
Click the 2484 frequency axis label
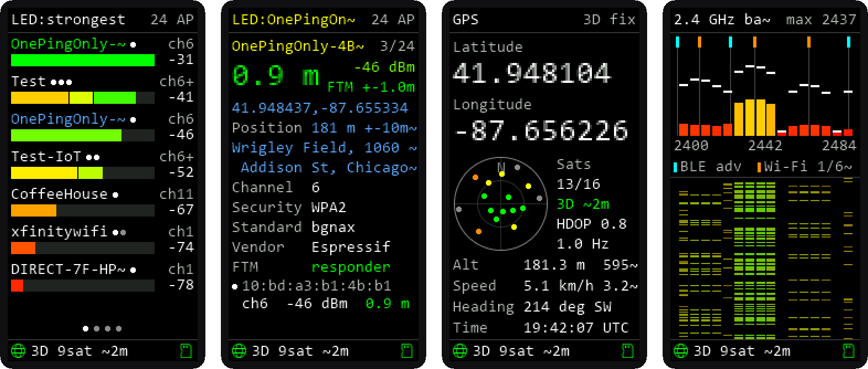838,145
